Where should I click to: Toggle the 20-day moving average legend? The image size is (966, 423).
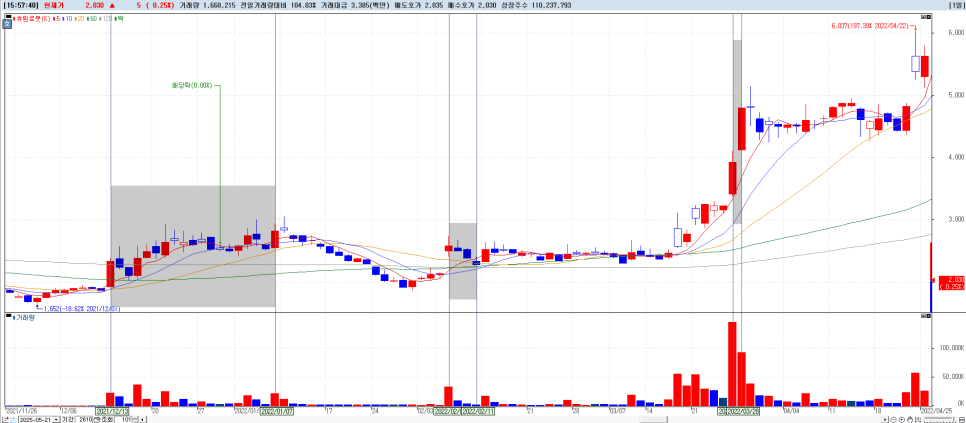coord(79,18)
